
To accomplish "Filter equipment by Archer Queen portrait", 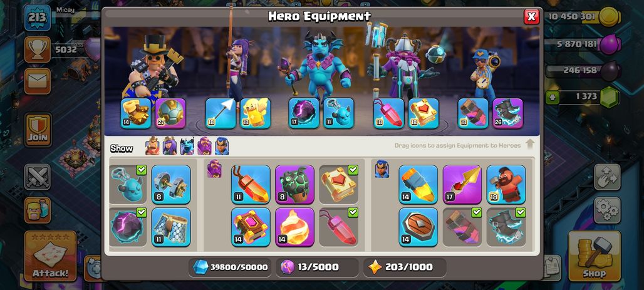I will pos(170,146).
